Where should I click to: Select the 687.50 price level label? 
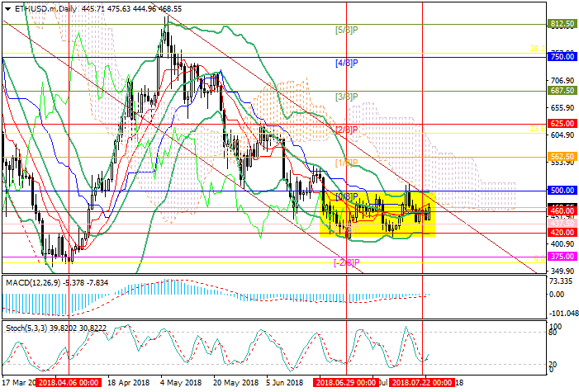coord(562,91)
